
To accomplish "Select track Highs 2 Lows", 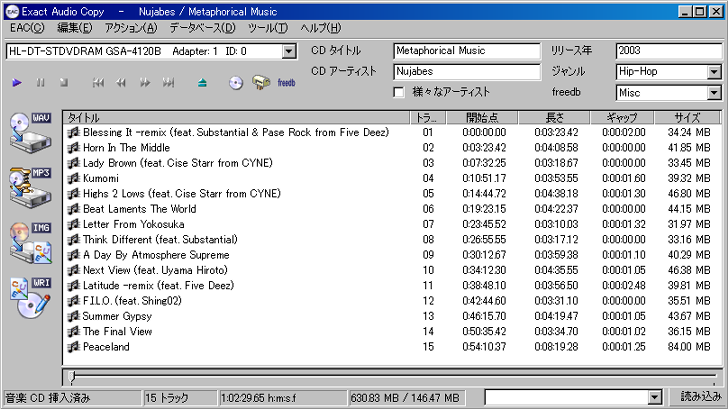I will 182,194.
